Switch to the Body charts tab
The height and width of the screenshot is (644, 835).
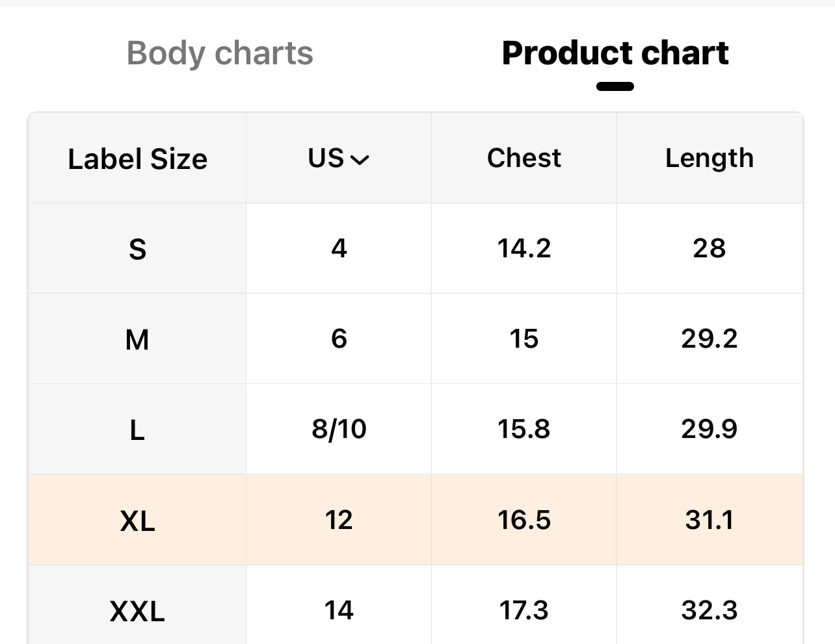(220, 53)
